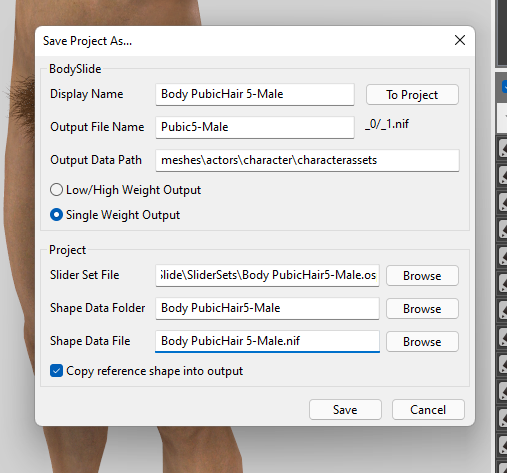Save the project settings
Screen dimensions: 507x473
click(345, 410)
